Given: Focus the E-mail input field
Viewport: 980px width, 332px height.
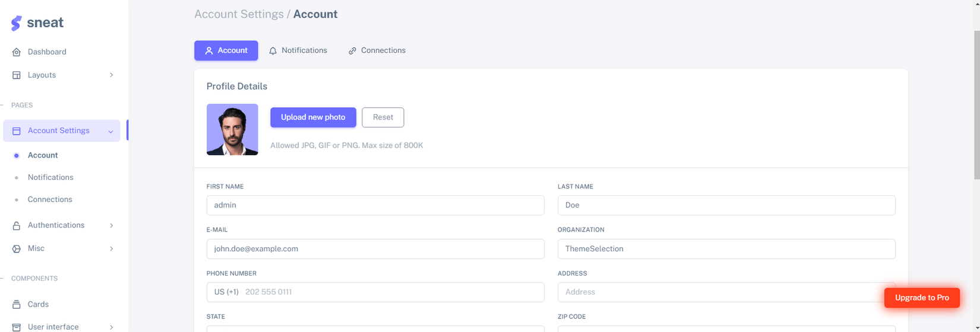Looking at the screenshot, I should 375,249.
